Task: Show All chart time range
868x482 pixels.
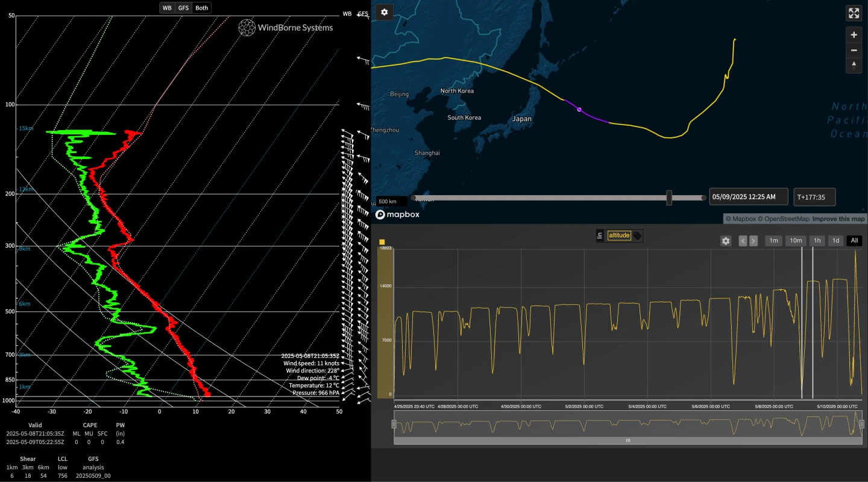Action: (854, 241)
